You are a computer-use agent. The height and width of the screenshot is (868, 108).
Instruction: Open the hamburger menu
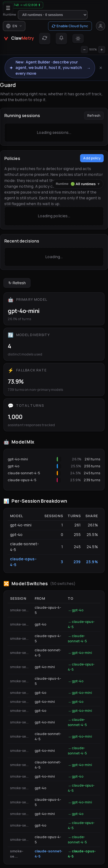pos(8,8)
